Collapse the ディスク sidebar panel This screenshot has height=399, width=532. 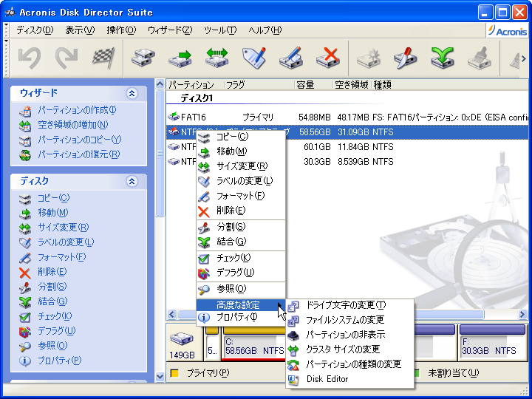132,181
